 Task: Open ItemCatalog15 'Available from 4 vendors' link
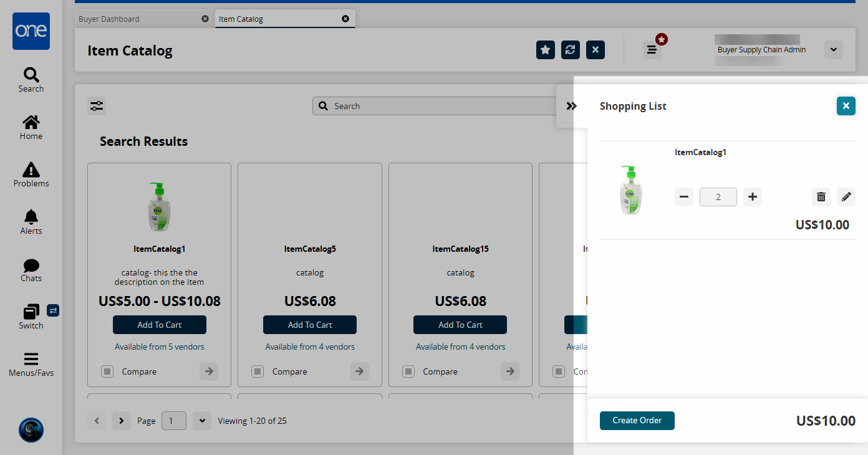click(x=461, y=347)
